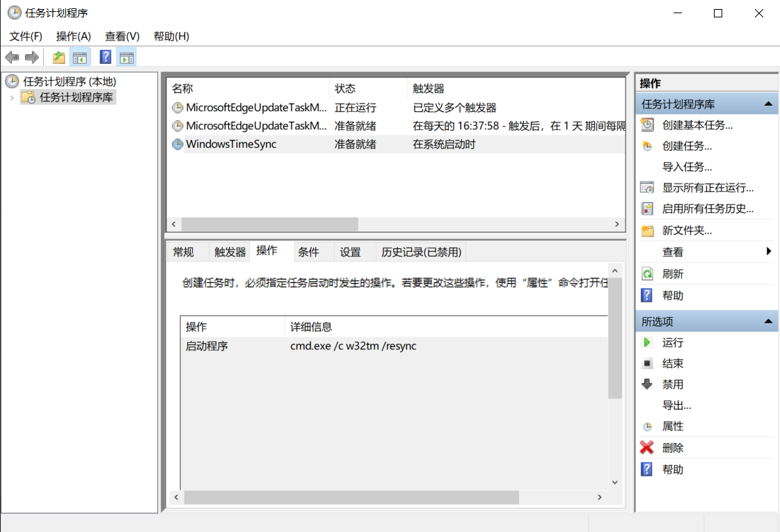This screenshot has width=780, height=532.
Task: Click 创建任务 icon in actions pane
Action: [x=647, y=146]
